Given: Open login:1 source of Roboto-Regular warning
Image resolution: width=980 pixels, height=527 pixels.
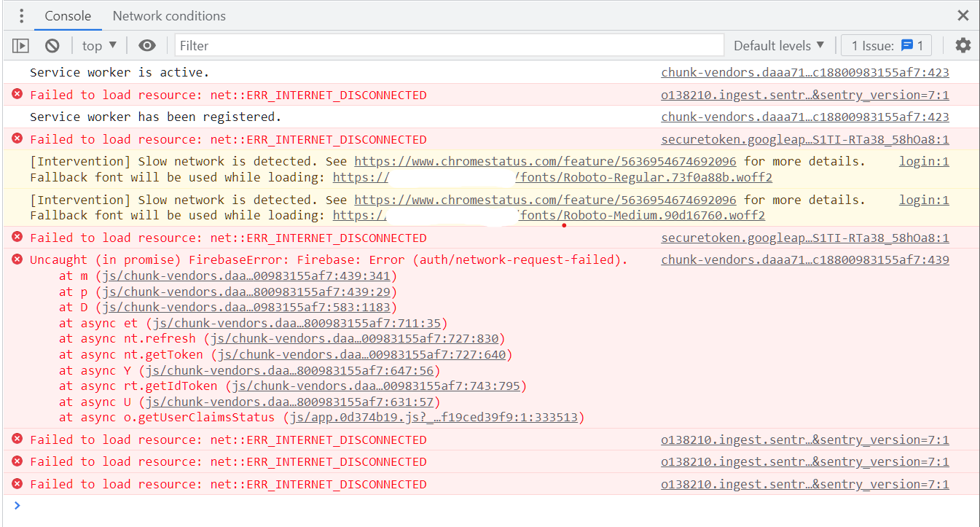Looking at the screenshot, I should point(924,161).
